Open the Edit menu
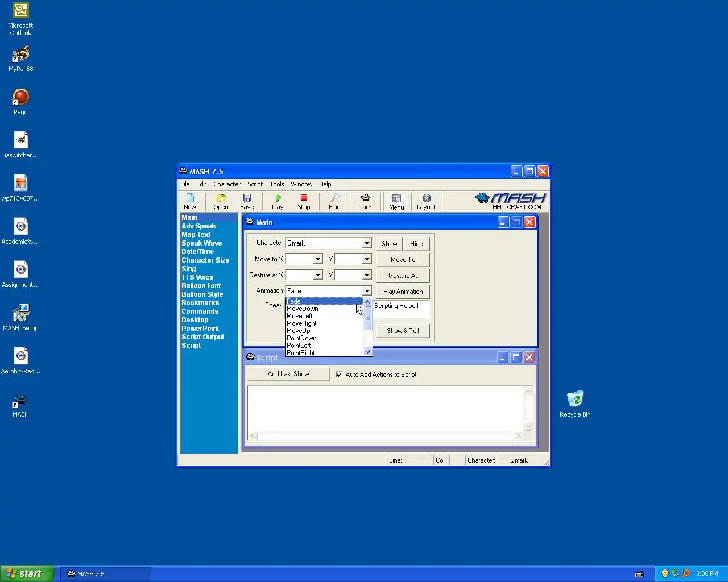728x582 pixels. (201, 184)
